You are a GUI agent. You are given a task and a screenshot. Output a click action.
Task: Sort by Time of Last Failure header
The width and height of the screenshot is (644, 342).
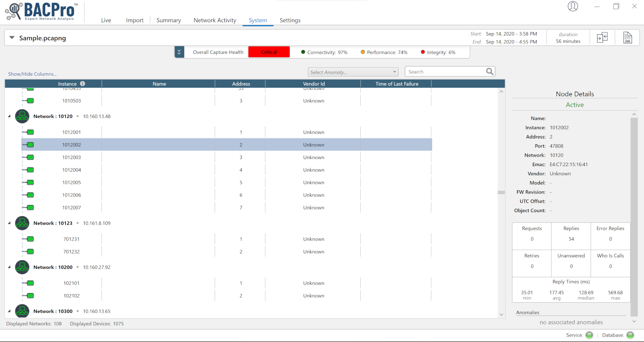tap(397, 84)
